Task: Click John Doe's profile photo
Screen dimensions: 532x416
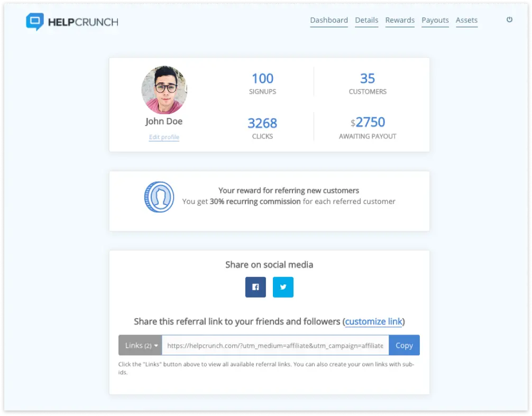Action: tap(164, 90)
